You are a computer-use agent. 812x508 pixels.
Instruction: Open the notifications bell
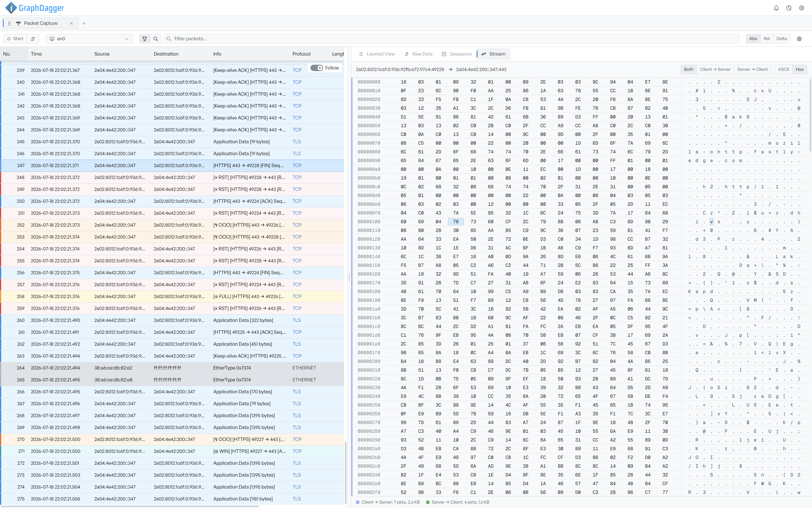pos(776,8)
